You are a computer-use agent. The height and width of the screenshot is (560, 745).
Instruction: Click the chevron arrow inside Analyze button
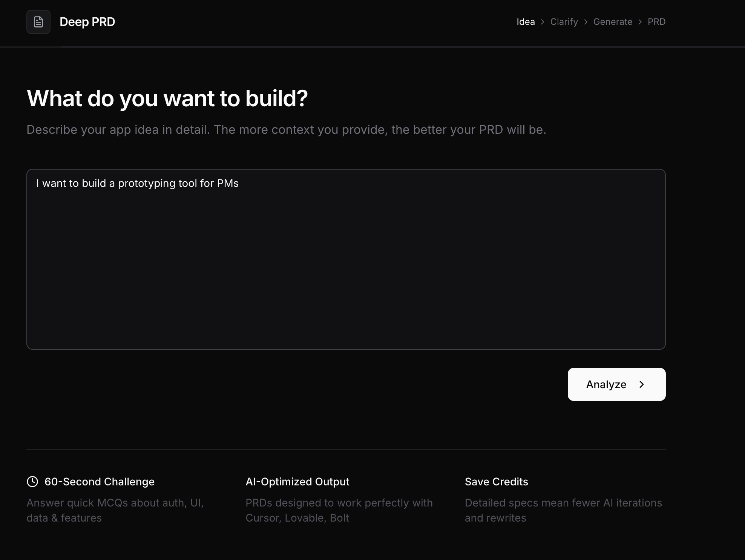(642, 384)
